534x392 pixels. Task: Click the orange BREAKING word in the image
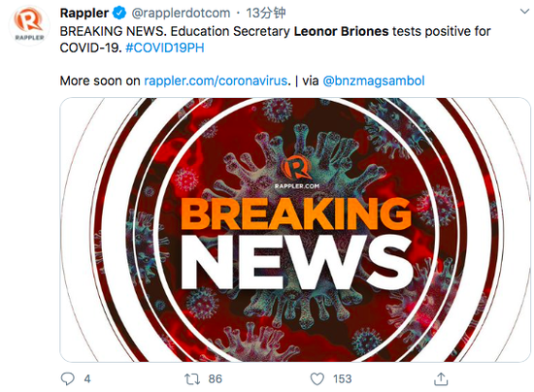[x=296, y=214]
